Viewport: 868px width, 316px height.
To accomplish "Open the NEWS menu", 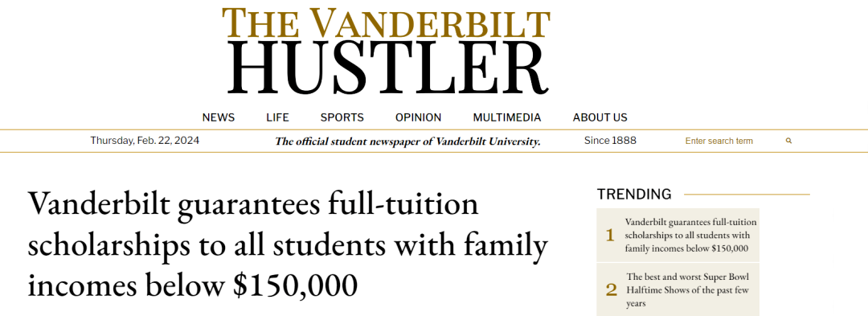I will click(218, 118).
